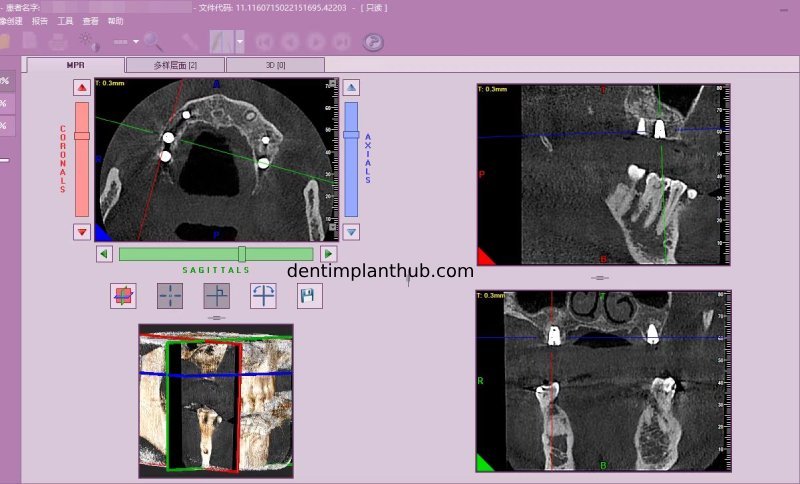Image resolution: width=800 pixels, height=484 pixels.
Task: Click the small square icon bottom-right of axial view
Action: pyautogui.click(x=333, y=227)
